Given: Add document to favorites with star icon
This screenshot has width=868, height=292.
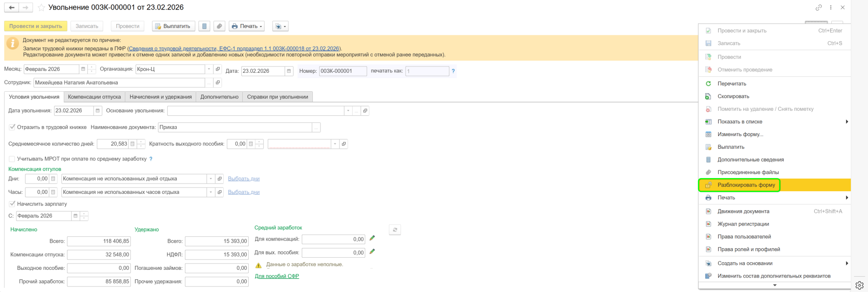Looking at the screenshot, I should point(41,8).
